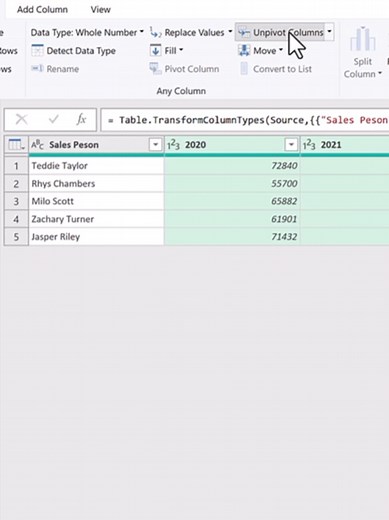Click the Any Column group label
The height and width of the screenshot is (520, 389).
point(181,91)
